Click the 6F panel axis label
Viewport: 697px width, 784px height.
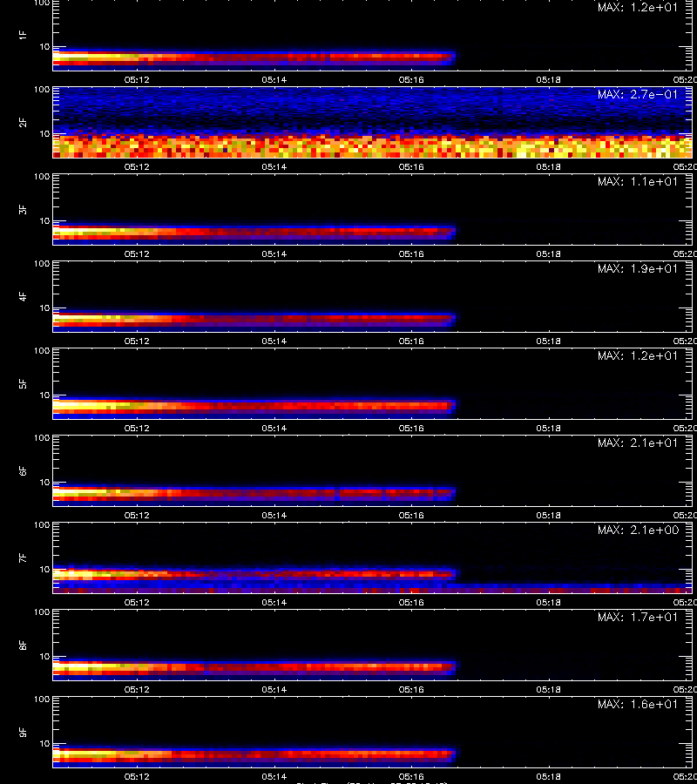coord(23,470)
